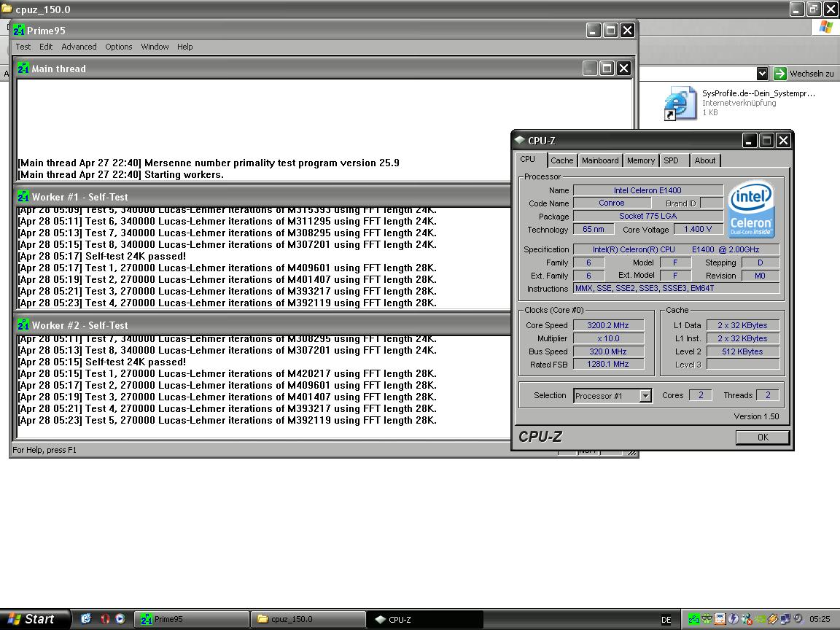Click the Windows flag logo in the Explorer window
840x630 pixels.
tap(826, 27)
